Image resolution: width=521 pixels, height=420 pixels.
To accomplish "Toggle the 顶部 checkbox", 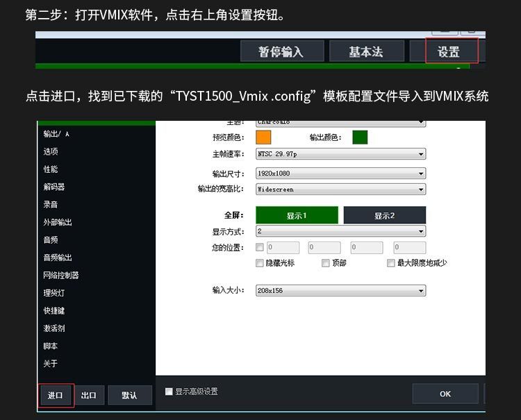I will click(x=326, y=263).
